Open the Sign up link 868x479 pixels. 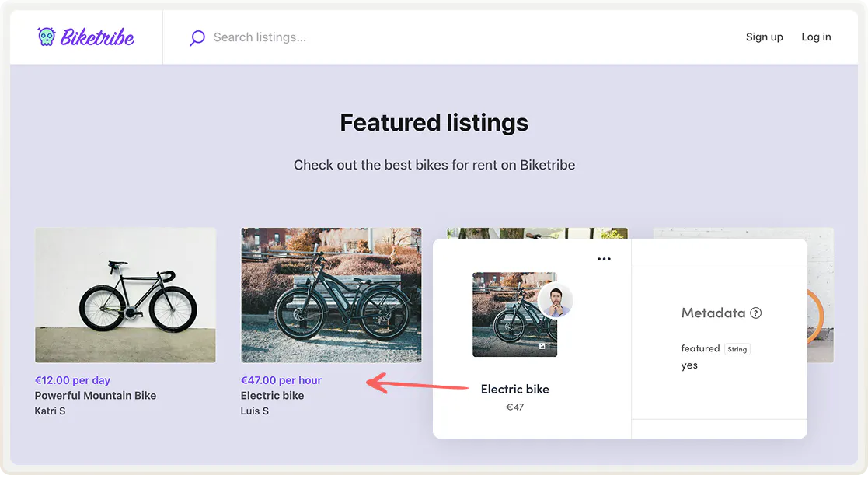click(x=764, y=37)
